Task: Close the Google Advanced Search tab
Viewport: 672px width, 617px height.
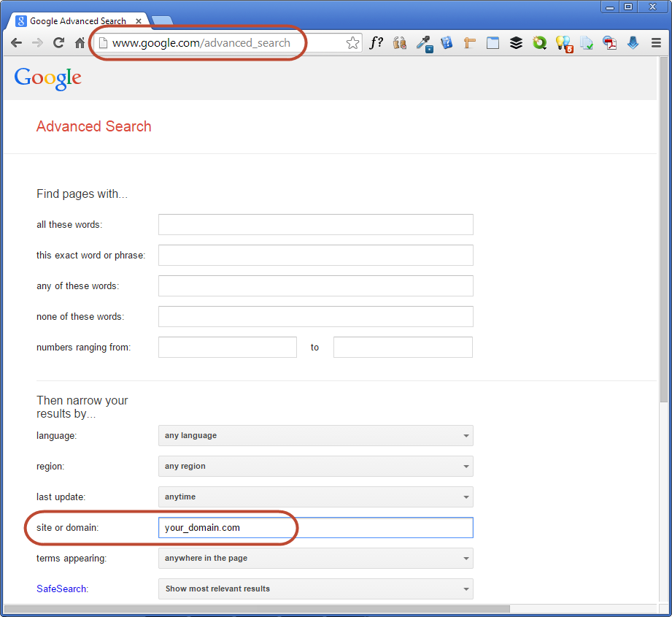Action: pyautogui.click(x=139, y=20)
